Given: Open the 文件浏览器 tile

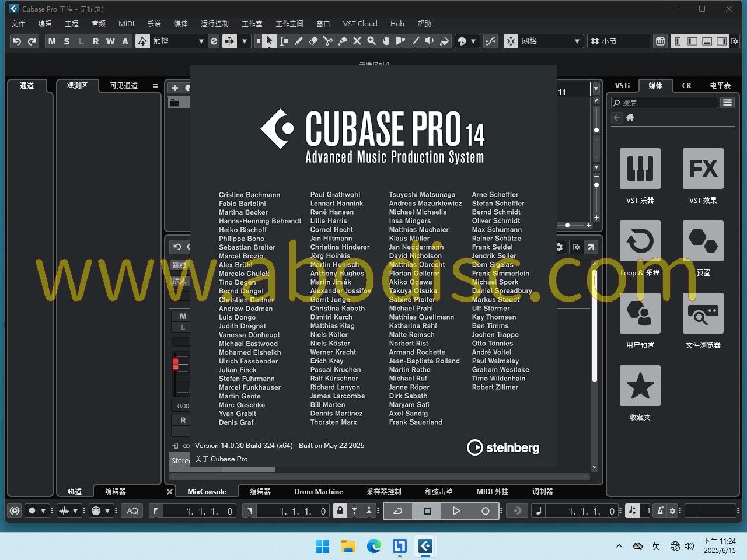Looking at the screenshot, I should click(703, 313).
